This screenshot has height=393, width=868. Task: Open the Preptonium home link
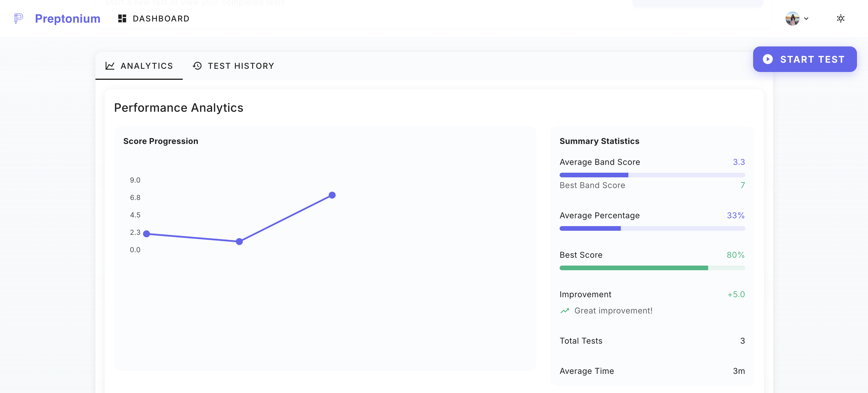tap(68, 19)
